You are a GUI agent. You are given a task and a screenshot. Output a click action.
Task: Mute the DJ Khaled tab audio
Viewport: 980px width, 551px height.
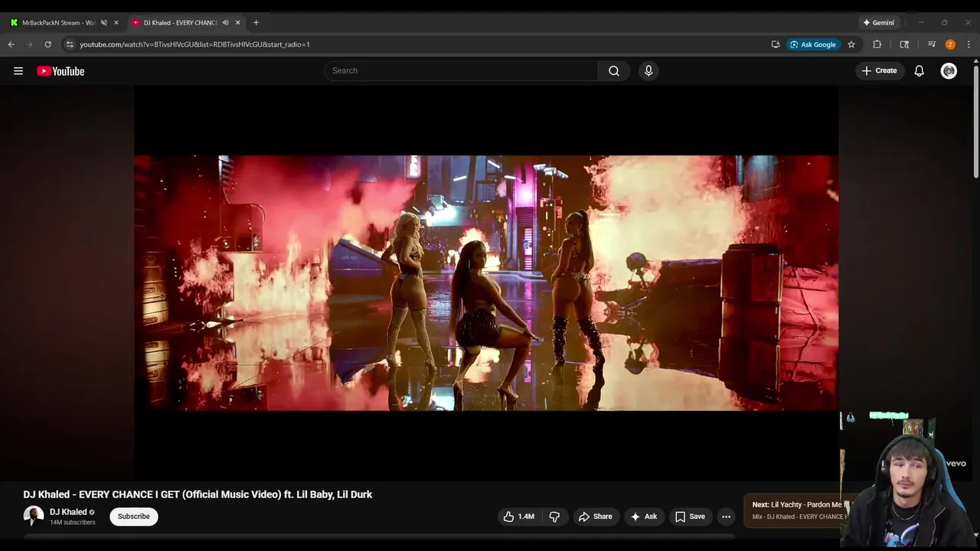pyautogui.click(x=225, y=23)
